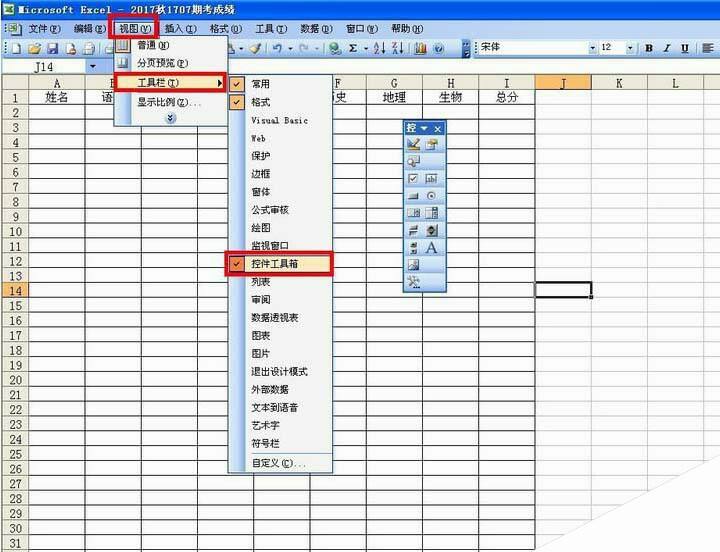Click the Help question mark icon
The width and height of the screenshot is (720, 552).
point(439,48)
